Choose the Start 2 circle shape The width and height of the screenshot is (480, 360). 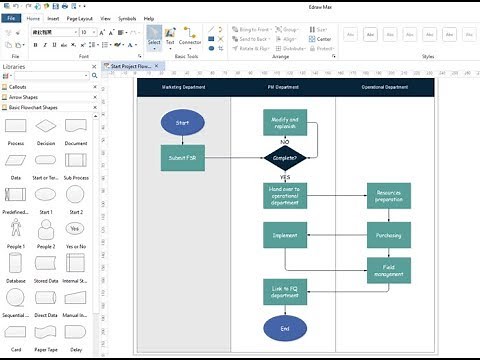tap(75, 194)
